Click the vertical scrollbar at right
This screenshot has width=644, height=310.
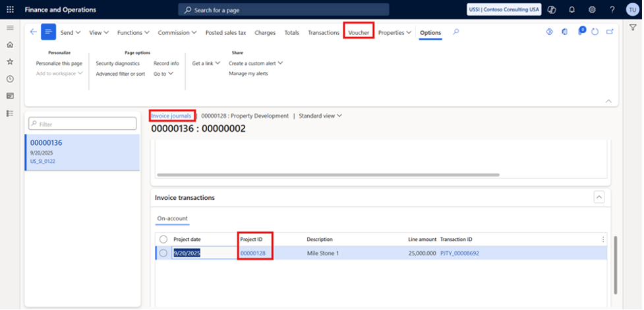click(615, 264)
